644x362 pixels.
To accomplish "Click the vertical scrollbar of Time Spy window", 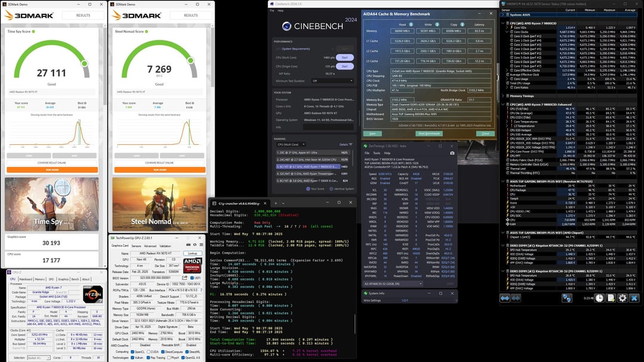I will pyautogui.click(x=105, y=66).
